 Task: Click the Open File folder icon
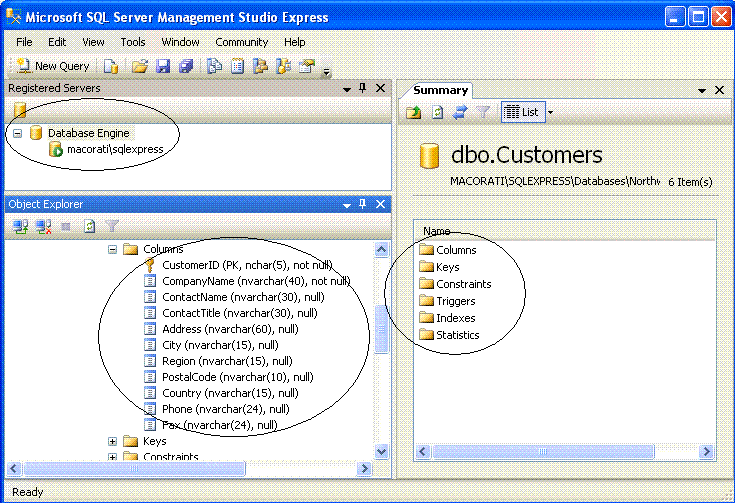pyautogui.click(x=140, y=66)
